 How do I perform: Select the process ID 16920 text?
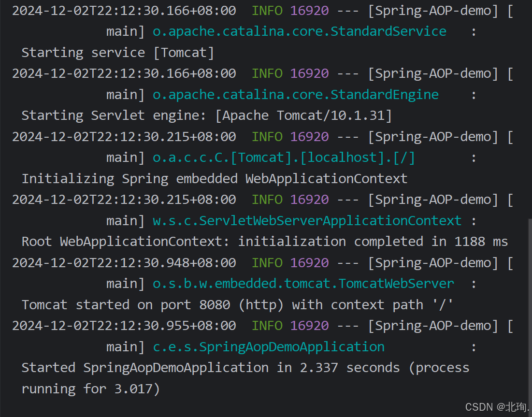pos(309,10)
